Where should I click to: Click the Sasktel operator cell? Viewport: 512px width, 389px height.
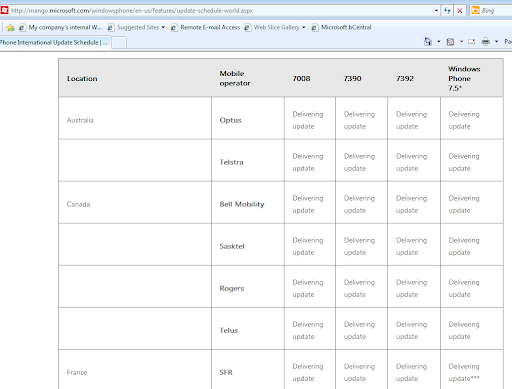(248, 244)
